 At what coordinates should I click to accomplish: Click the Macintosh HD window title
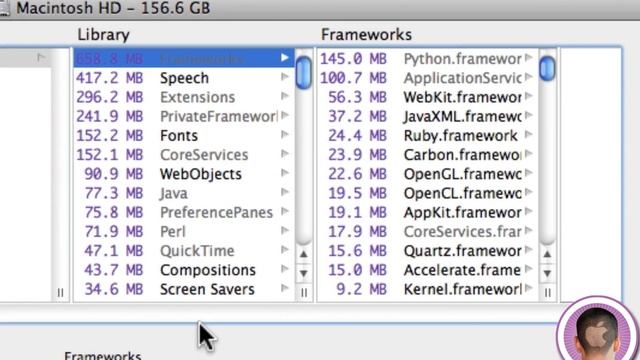click(x=113, y=8)
